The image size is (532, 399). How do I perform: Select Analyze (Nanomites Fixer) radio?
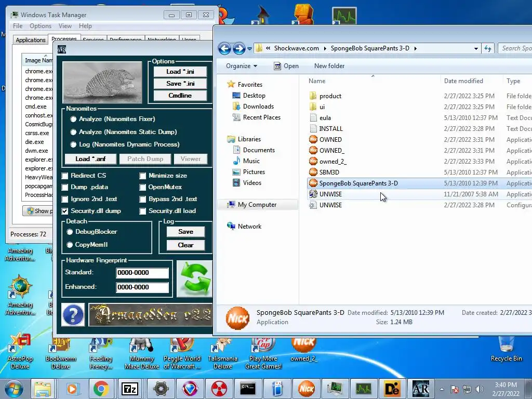pyautogui.click(x=73, y=119)
